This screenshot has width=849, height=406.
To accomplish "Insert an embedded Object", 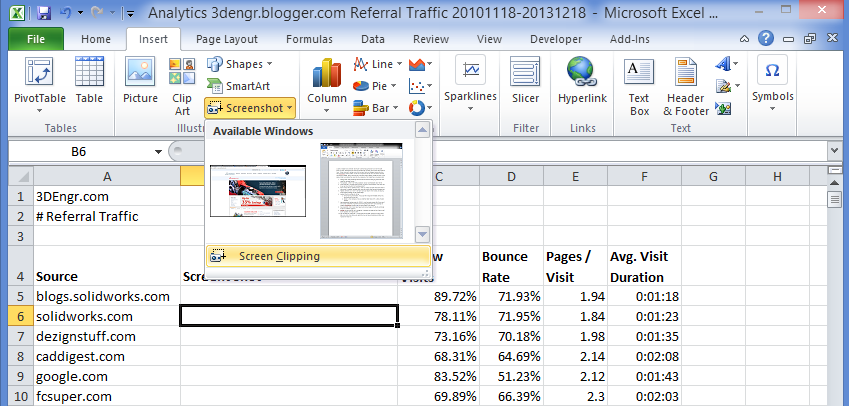I will tap(723, 108).
